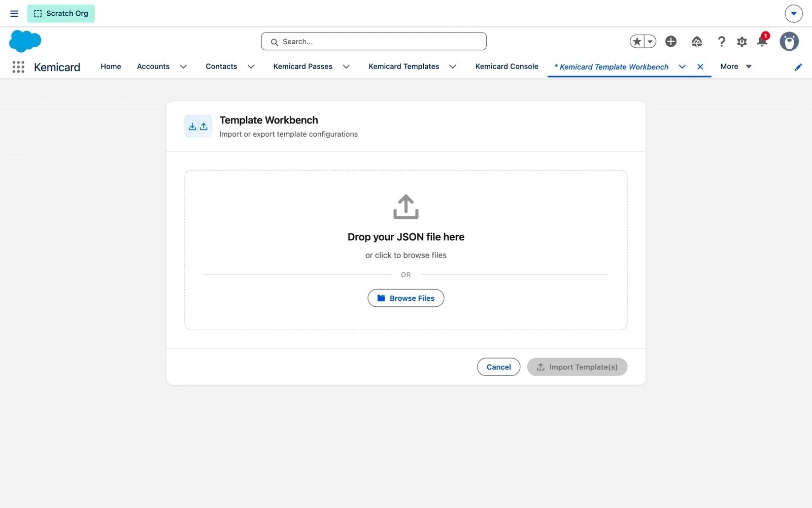Open the Setup gear icon
This screenshot has width=812, height=508.
(742, 42)
